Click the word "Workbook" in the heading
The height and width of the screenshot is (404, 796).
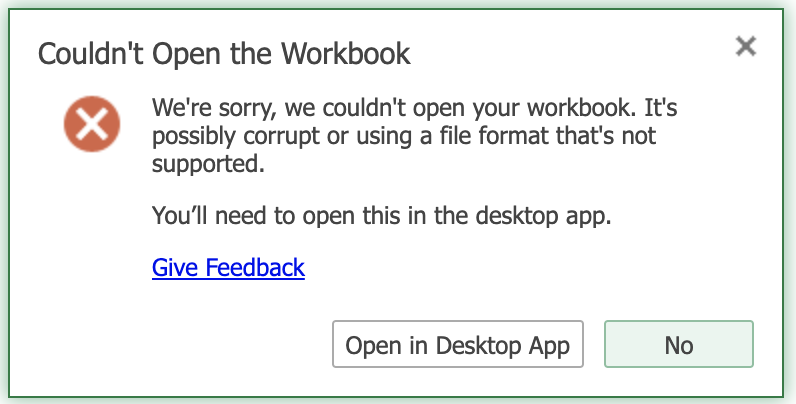click(346, 53)
